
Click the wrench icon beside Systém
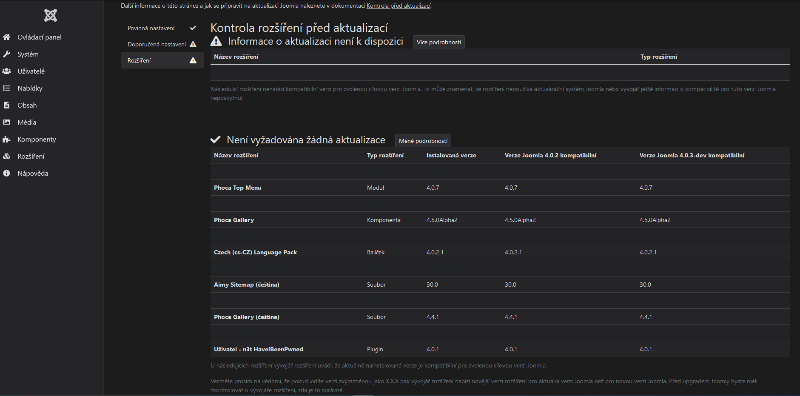click(x=7, y=54)
